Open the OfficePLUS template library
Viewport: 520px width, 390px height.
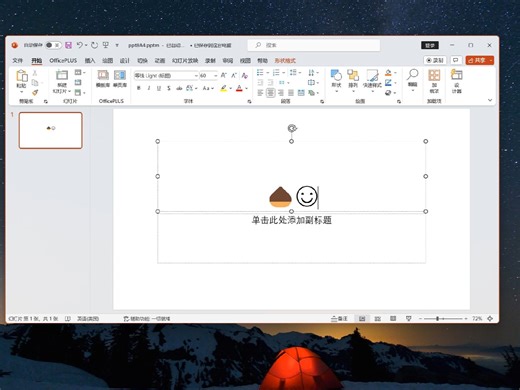click(103, 79)
